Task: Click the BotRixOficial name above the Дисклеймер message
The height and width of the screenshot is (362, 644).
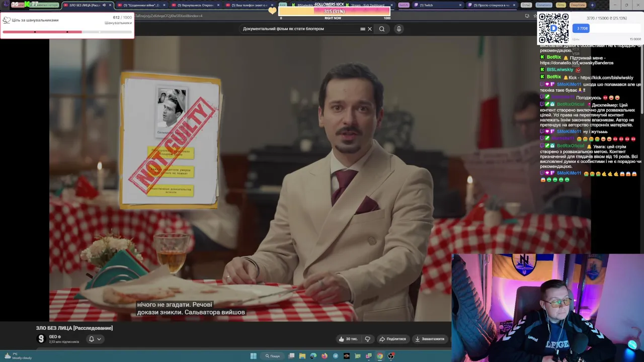Action: (571, 105)
